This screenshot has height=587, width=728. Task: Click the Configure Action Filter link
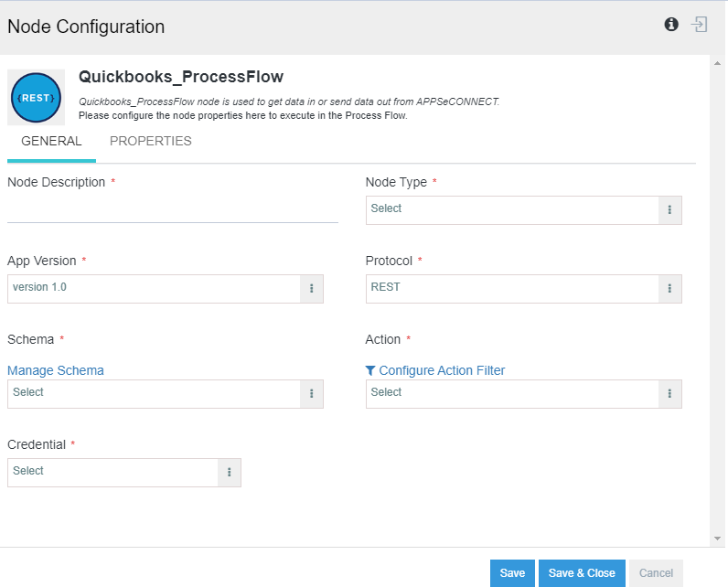point(442,370)
